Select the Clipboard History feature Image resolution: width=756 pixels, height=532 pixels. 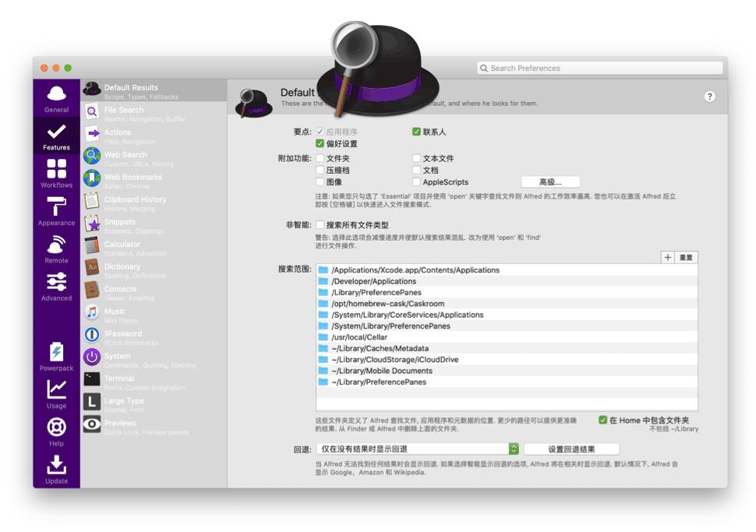point(154,203)
